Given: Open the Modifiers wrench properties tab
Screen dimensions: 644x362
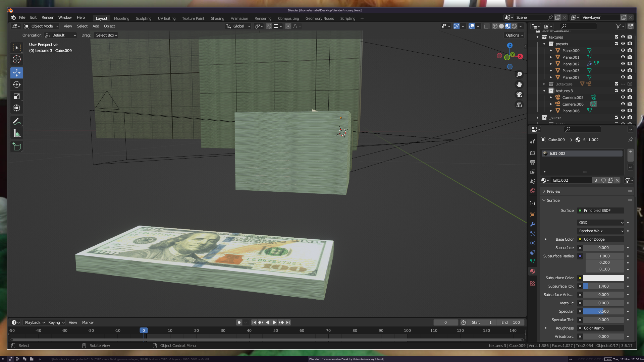Looking at the screenshot, I should pyautogui.click(x=533, y=224).
